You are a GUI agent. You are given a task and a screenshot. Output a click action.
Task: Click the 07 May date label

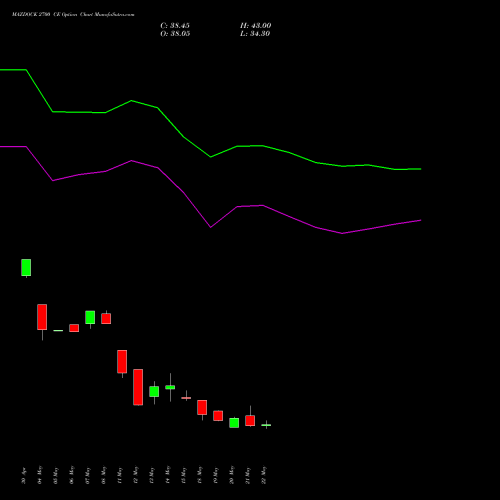point(88,475)
